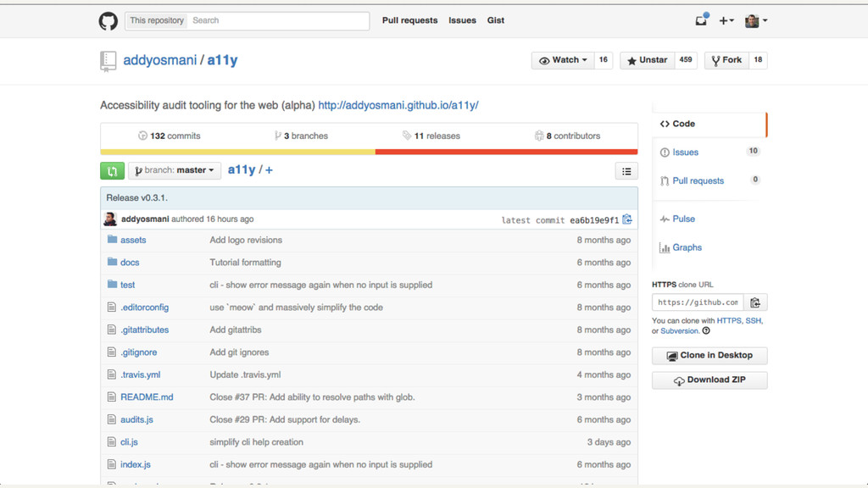Click the branches fork icon

click(x=278, y=136)
